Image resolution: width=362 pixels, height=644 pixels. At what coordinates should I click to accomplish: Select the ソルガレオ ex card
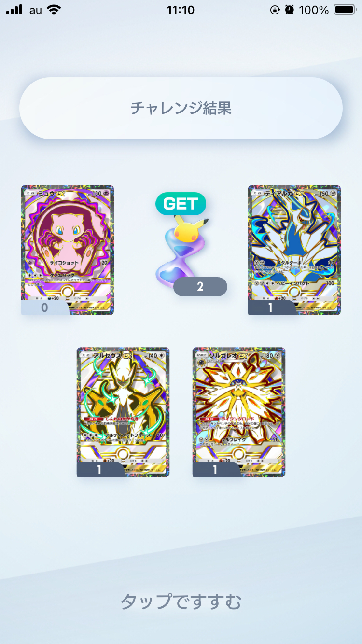[239, 412]
